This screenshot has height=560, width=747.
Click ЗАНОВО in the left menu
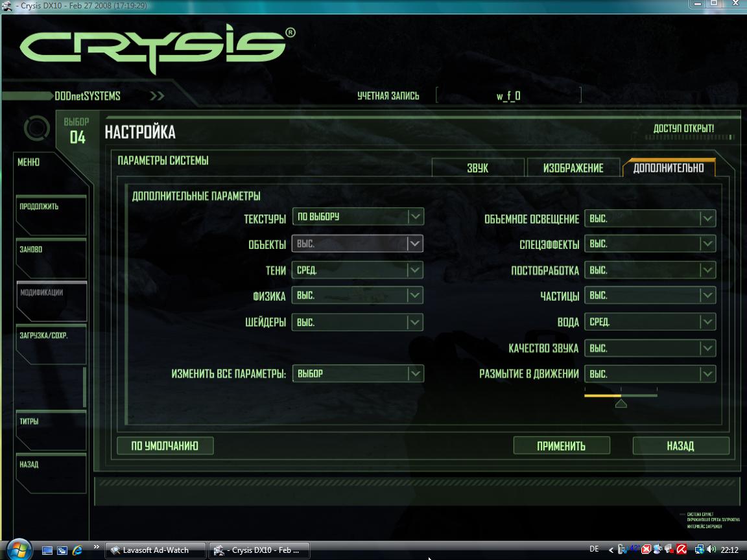click(51, 258)
